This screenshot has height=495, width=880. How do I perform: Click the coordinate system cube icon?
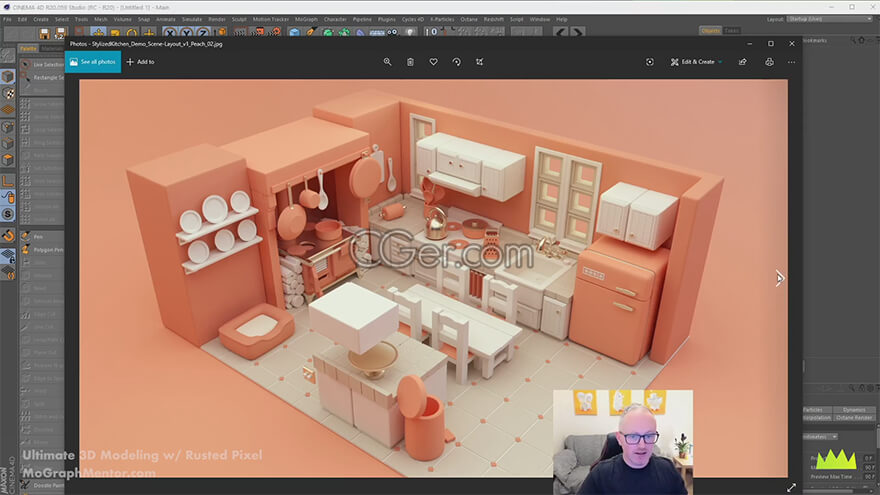221,33
